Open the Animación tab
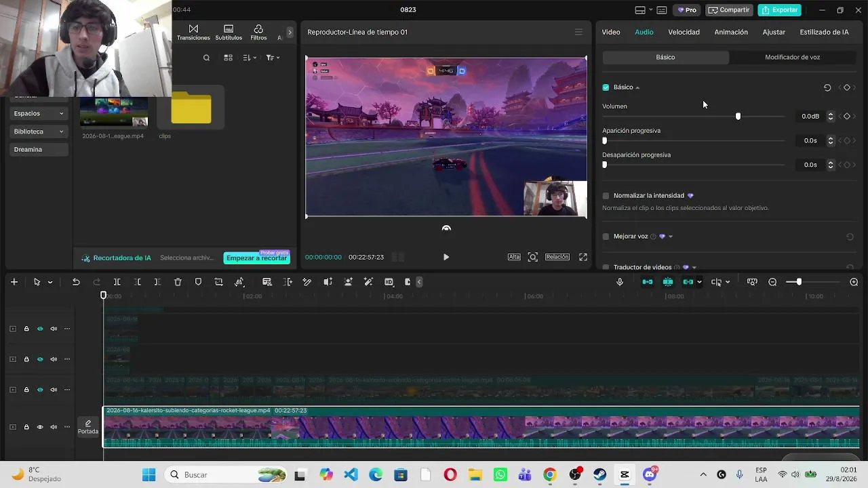Viewport: 868px width, 488px height. [731, 32]
